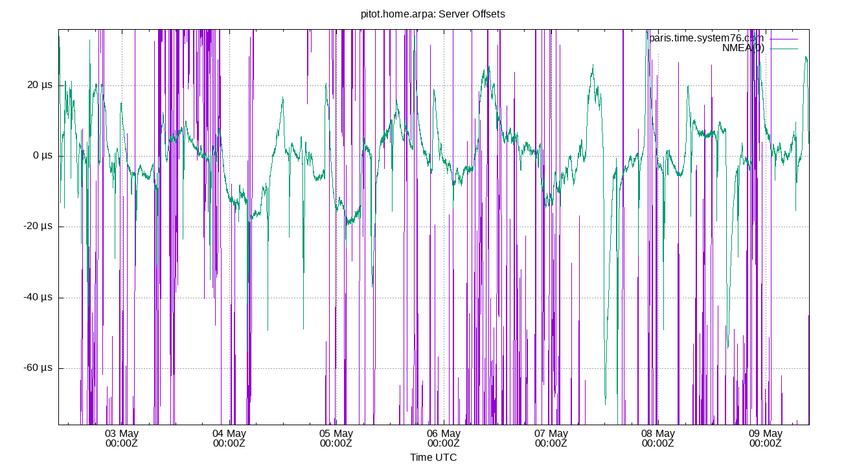Image resolution: width=868 pixels, height=466 pixels.
Task: Click the '08 May 00:00Z' x-axis label
Action: (x=657, y=438)
